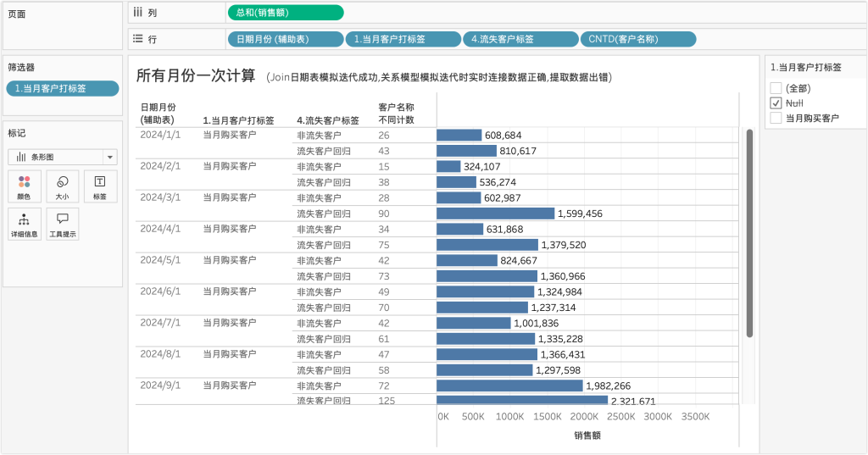
Task: Click the Columns (列) shelf icon
Action: click(x=137, y=12)
